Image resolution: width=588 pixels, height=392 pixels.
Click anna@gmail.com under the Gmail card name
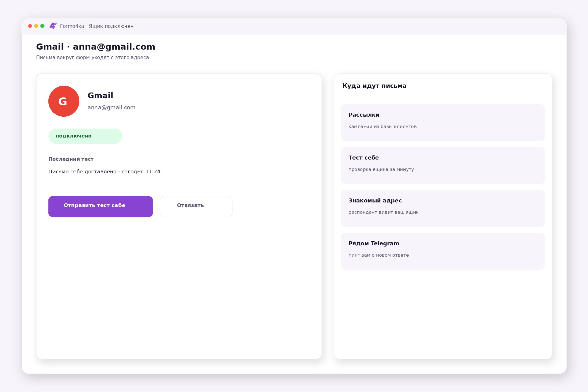pyautogui.click(x=111, y=107)
